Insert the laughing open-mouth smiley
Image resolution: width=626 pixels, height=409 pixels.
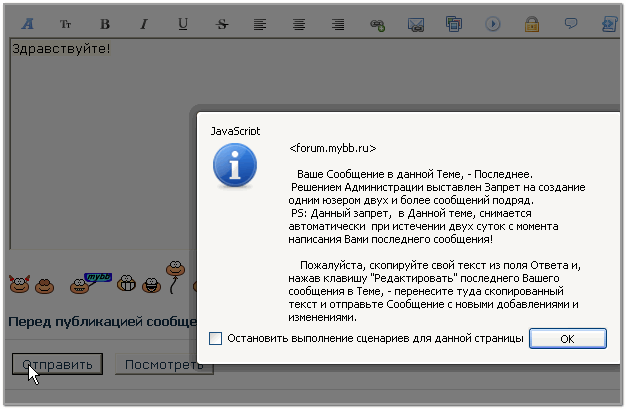pyautogui.click(x=152, y=285)
